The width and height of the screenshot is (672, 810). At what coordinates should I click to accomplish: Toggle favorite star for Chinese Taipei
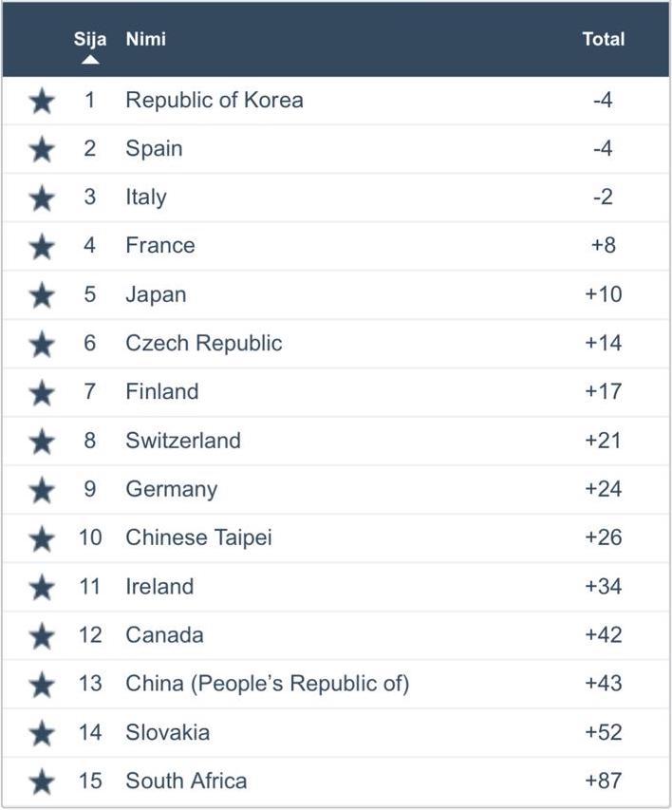click(41, 538)
